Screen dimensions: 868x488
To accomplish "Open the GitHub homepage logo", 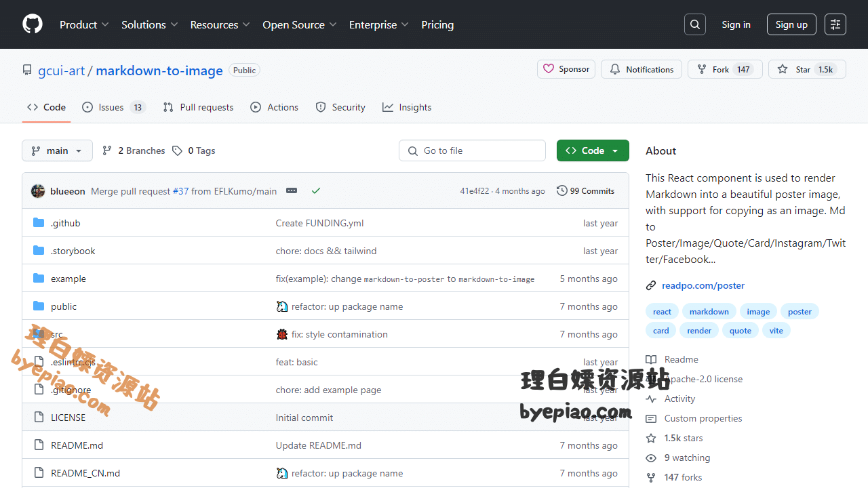I will coord(33,24).
